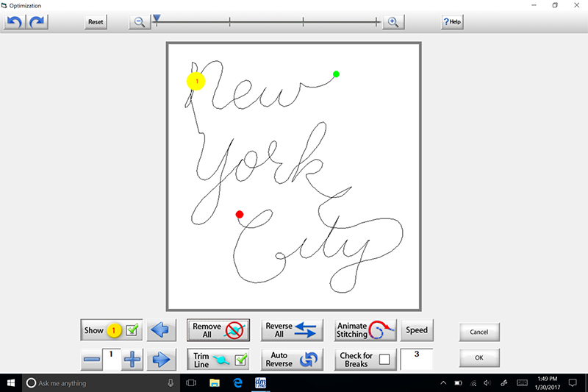
Task: Start Animate Stitching
Action: pyautogui.click(x=365, y=330)
